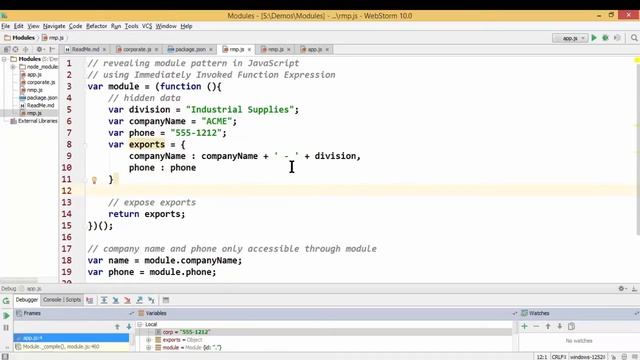Click the project view settings gear
The width and height of the screenshot is (640, 360).
40,49
